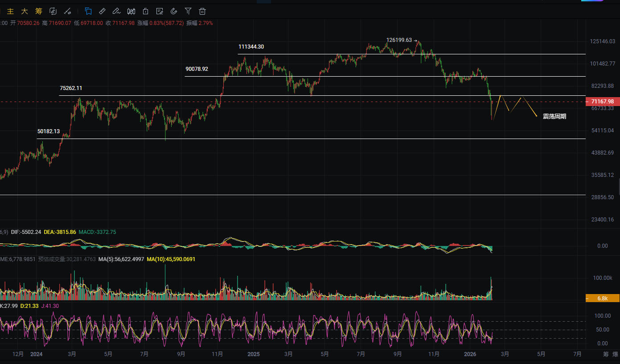
Task: Open the funnel filter icon
Action: [x=188, y=11]
